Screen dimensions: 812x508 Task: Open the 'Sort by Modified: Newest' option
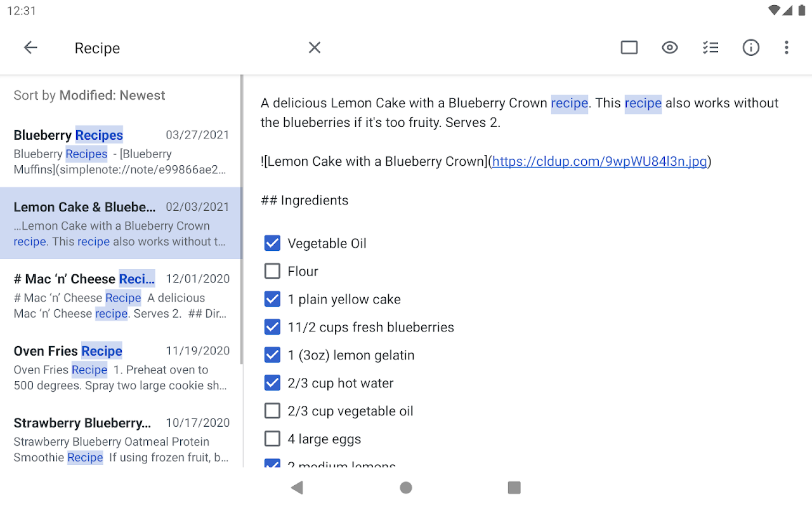click(89, 95)
